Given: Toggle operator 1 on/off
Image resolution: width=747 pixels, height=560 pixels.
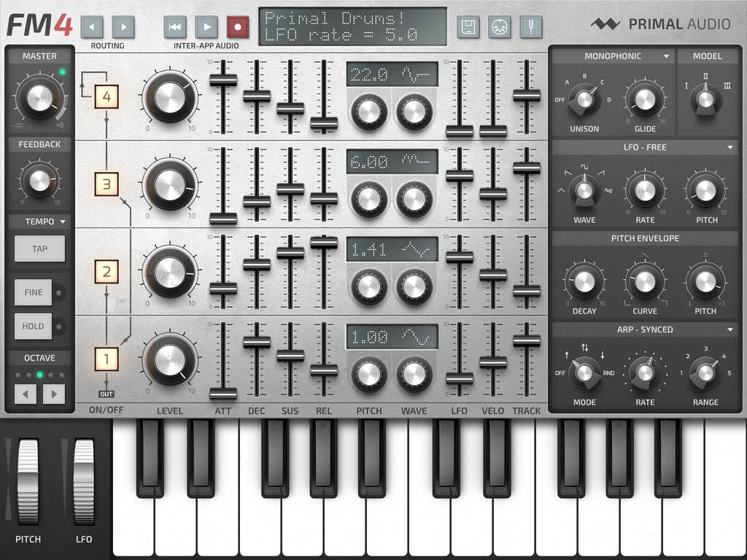Looking at the screenshot, I should [x=107, y=359].
